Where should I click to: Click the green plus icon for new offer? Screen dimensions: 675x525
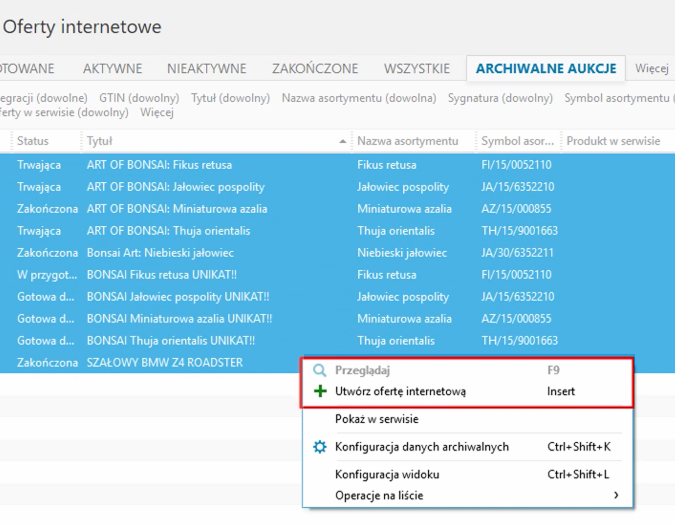point(320,392)
